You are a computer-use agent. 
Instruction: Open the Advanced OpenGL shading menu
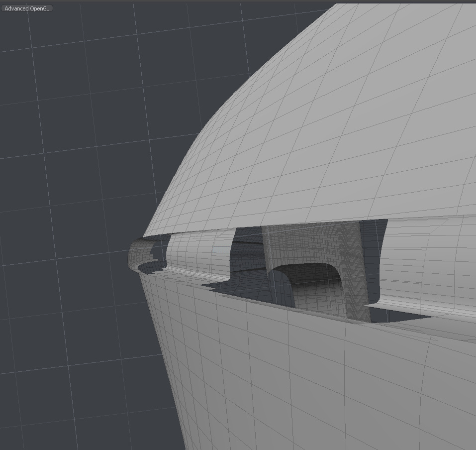click(x=27, y=8)
